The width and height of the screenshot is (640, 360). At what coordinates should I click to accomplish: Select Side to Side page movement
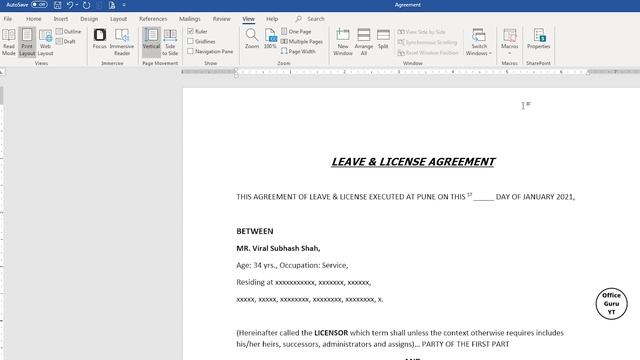pyautogui.click(x=170, y=42)
